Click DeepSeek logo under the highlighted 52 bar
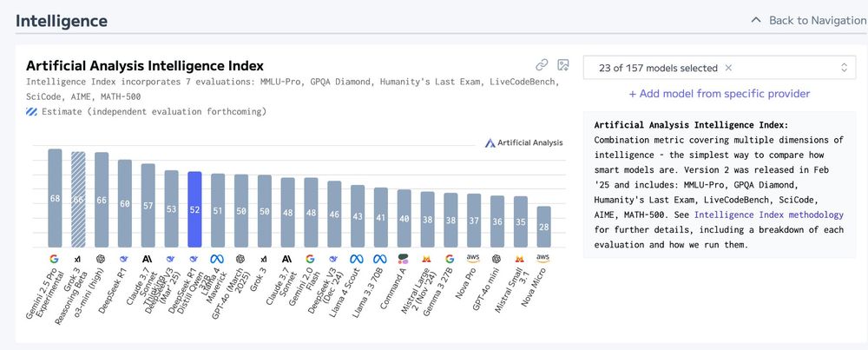 click(194, 259)
